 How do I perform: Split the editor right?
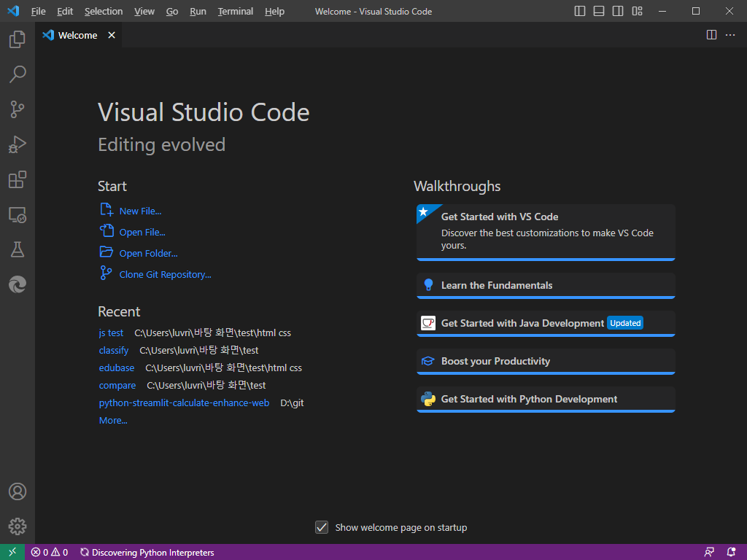[711, 35]
